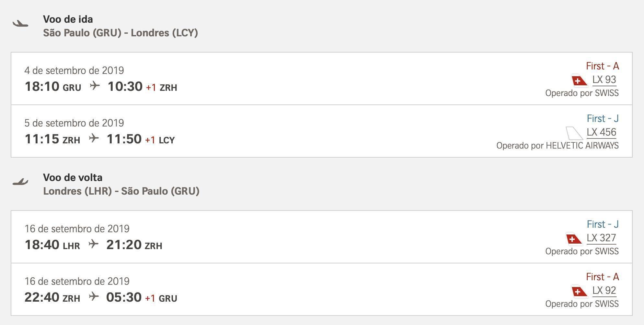This screenshot has width=644, height=325.
Task: Select the 16 de setembro LHR to ZRH row
Action: [x=322, y=237]
